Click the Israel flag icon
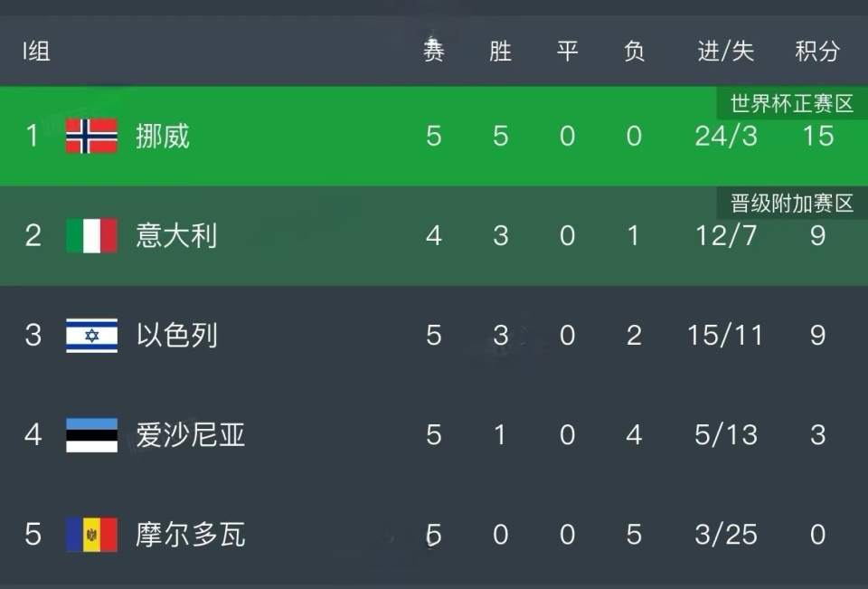The height and width of the screenshot is (589, 868). [x=91, y=336]
